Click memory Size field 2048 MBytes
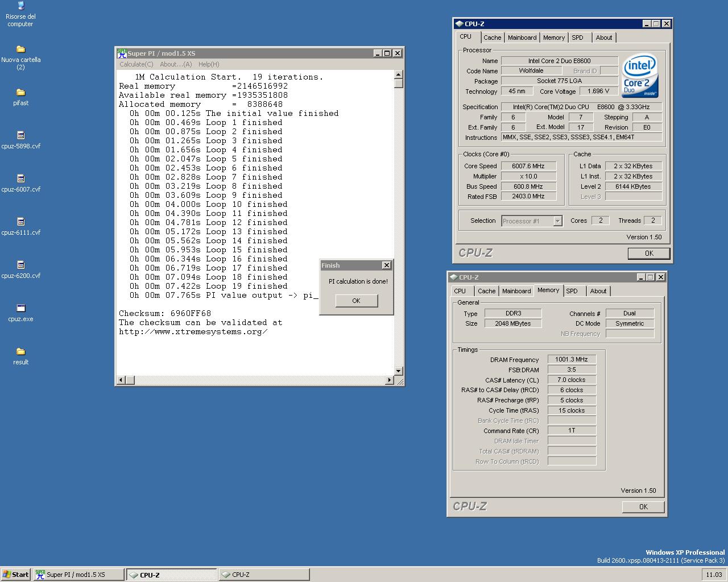The image size is (728, 582). 513,323
